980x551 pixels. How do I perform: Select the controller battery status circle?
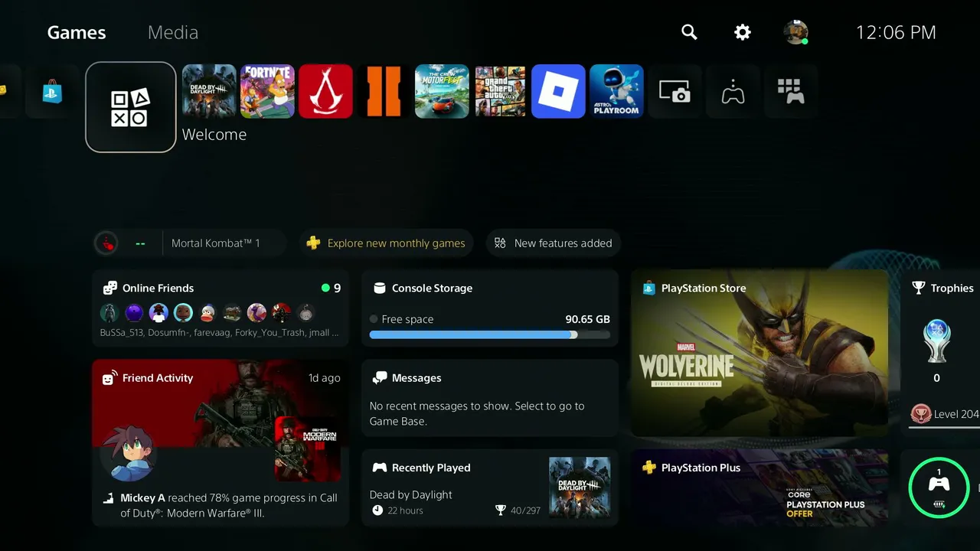[939, 487]
